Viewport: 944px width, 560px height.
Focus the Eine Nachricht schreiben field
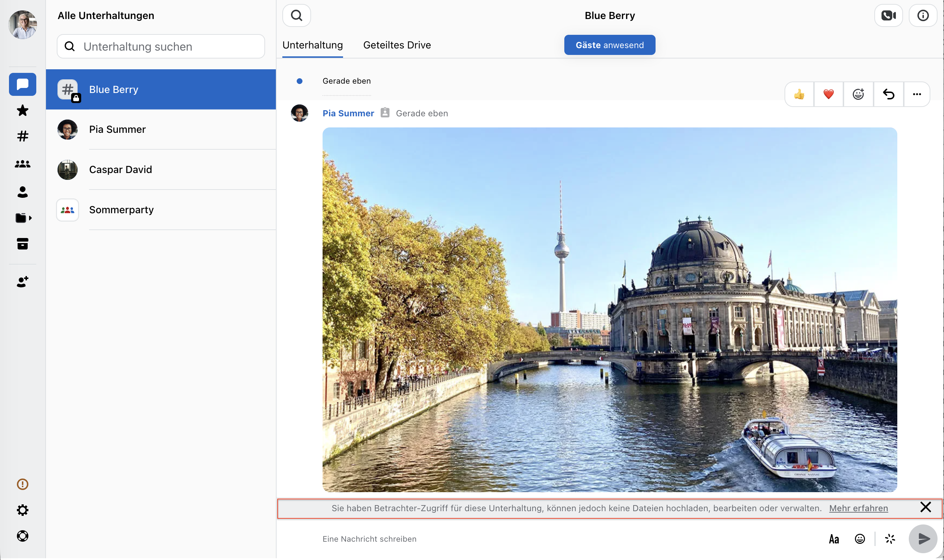[x=566, y=539]
